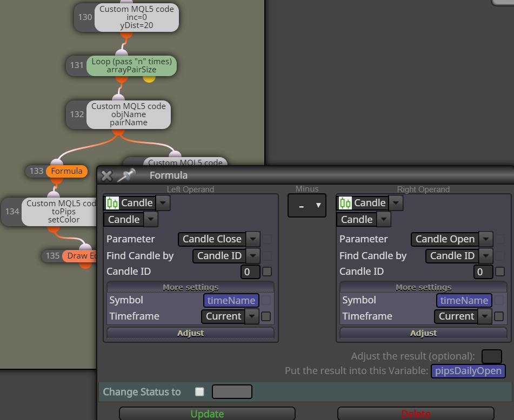514x420 pixels.
Task: Open Candle Close parameter dropdown
Action: [253, 239]
